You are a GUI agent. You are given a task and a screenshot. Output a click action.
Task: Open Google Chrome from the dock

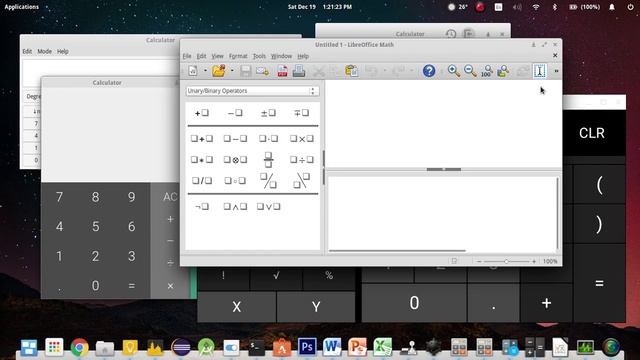pos(80,348)
